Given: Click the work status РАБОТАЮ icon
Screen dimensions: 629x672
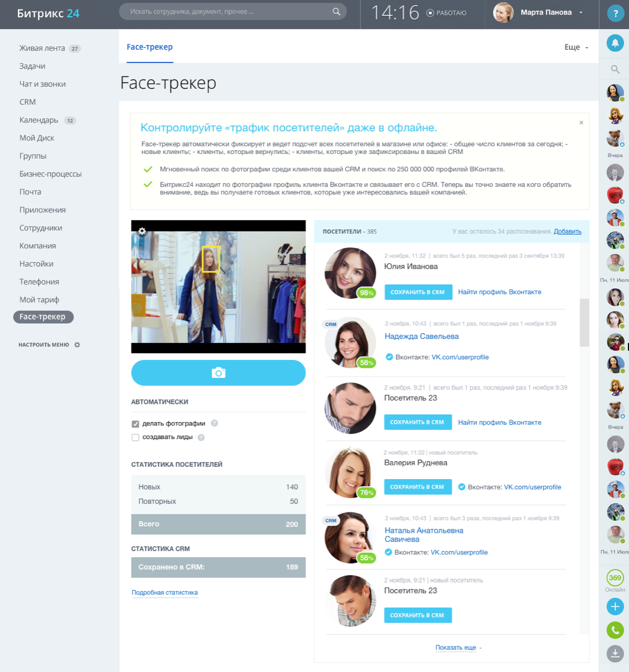Looking at the screenshot, I should tap(430, 13).
